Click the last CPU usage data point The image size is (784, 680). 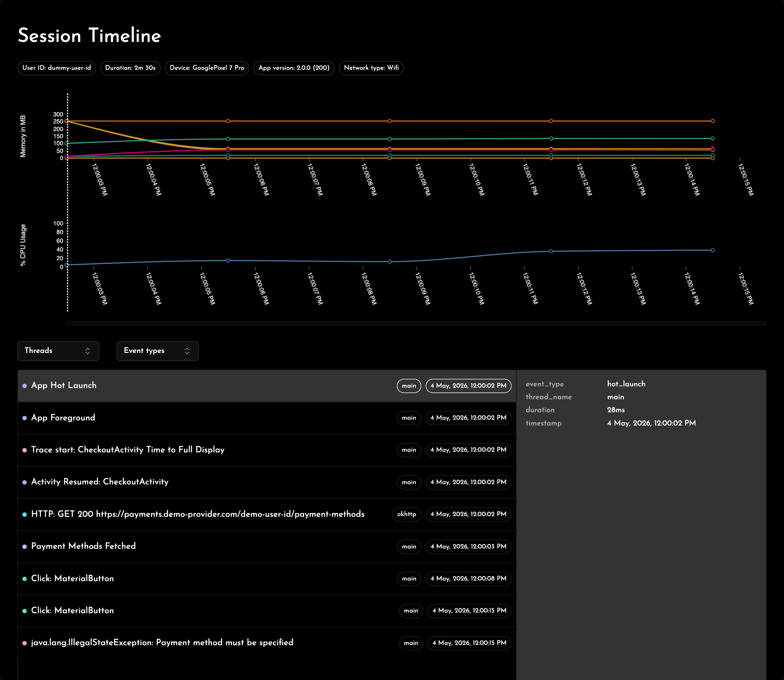point(713,250)
